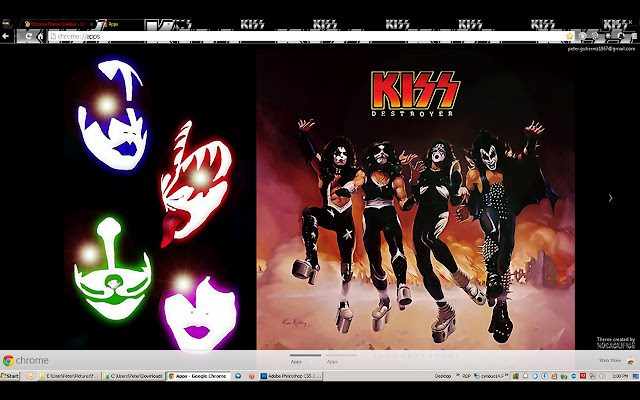Reload the page with the refresh icon
This screenshot has width=640, height=400.
[29, 36]
